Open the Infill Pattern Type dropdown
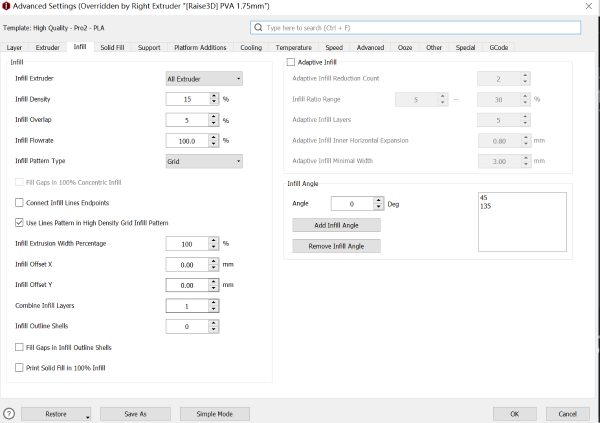This screenshot has height=423, width=600. pyautogui.click(x=204, y=160)
